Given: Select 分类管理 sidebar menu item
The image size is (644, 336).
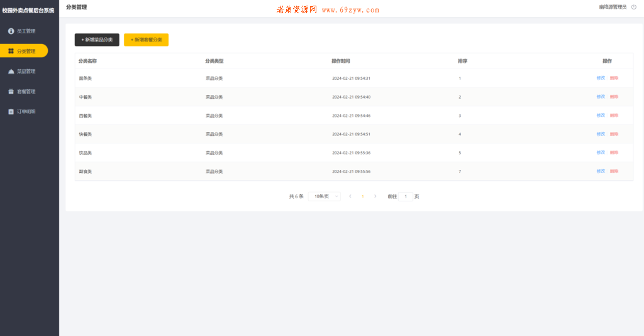Looking at the screenshot, I should [24, 51].
